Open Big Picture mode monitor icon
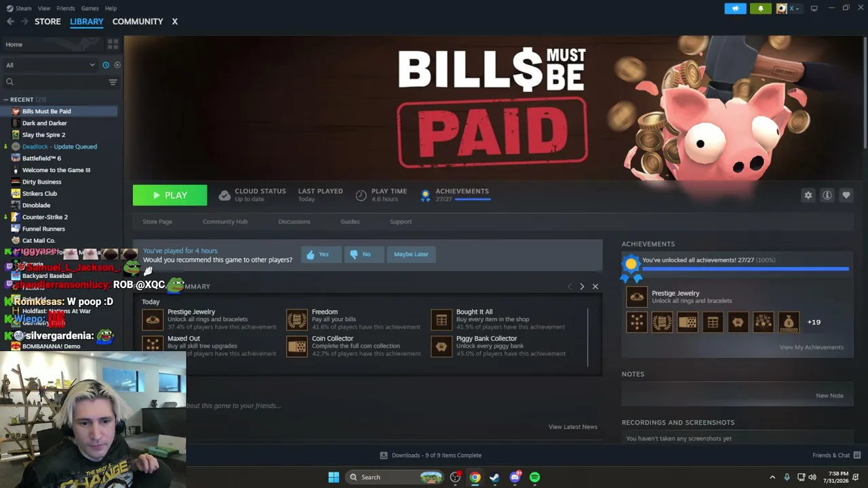The width and height of the screenshot is (868, 488). [814, 8]
